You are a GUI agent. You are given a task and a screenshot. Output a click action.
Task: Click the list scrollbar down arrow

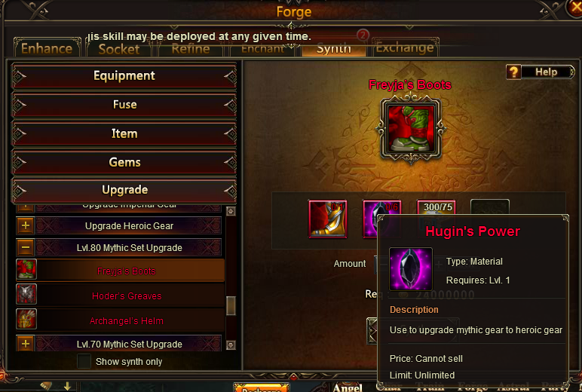tap(231, 345)
